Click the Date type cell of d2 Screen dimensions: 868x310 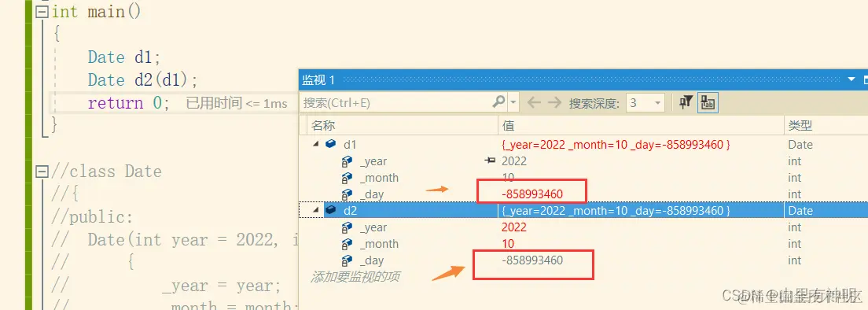click(800, 210)
